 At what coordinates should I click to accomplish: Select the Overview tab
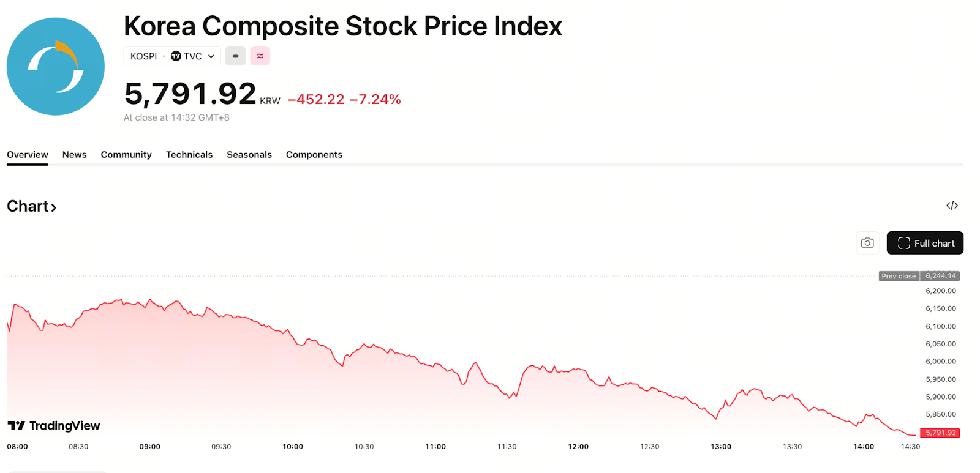[28, 155]
